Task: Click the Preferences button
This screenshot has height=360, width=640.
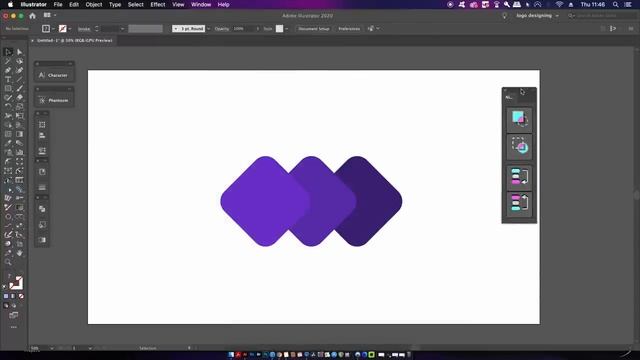Action: [x=349, y=29]
